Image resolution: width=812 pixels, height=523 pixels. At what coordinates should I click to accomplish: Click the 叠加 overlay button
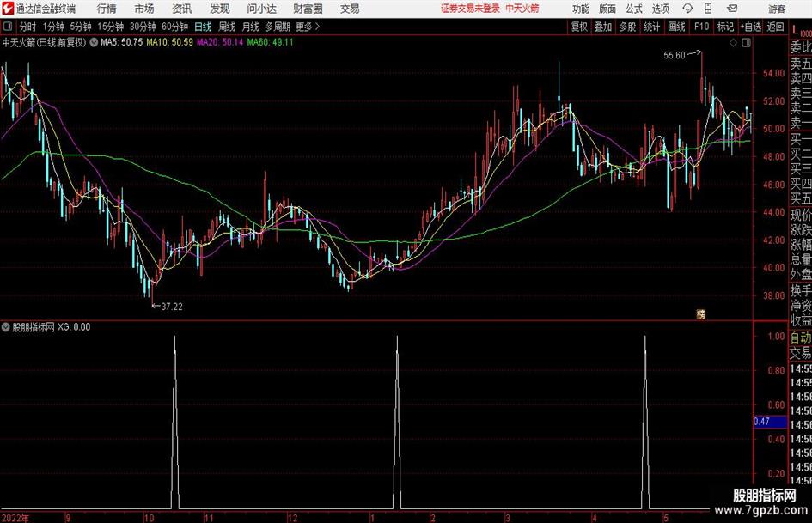point(603,27)
